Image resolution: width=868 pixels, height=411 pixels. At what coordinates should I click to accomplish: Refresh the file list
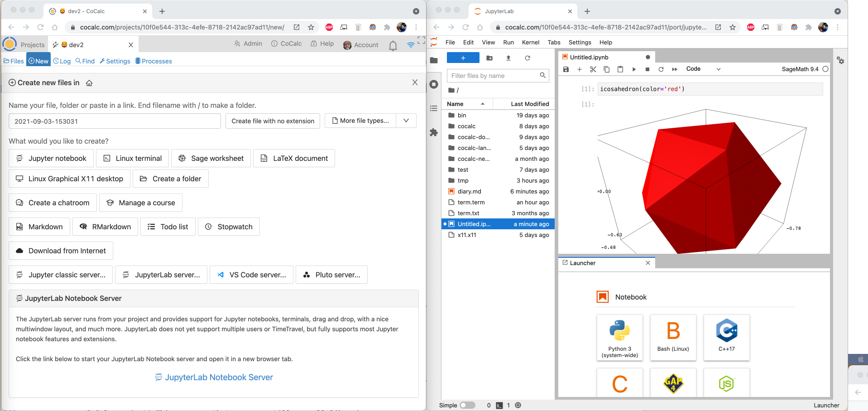pyautogui.click(x=528, y=58)
